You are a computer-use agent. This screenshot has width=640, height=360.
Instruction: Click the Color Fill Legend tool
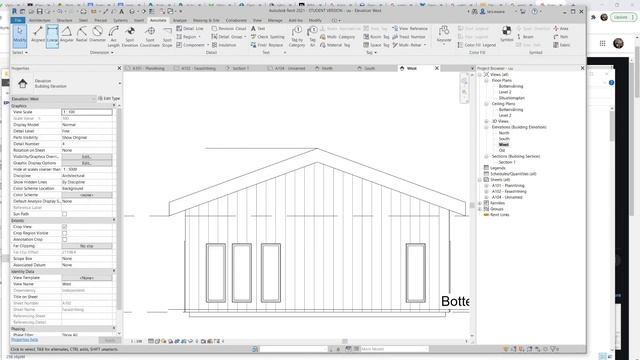[477, 45]
